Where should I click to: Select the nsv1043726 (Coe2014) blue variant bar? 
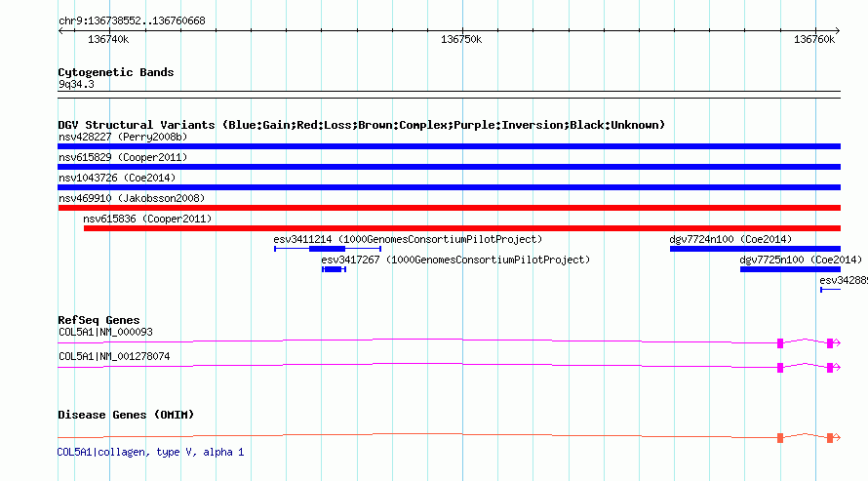(x=449, y=187)
